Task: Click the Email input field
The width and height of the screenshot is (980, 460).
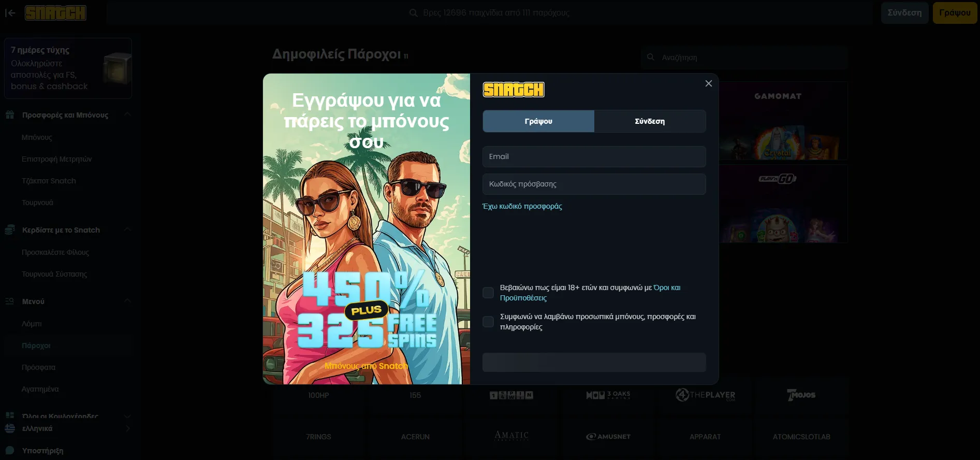Action: 594,156
